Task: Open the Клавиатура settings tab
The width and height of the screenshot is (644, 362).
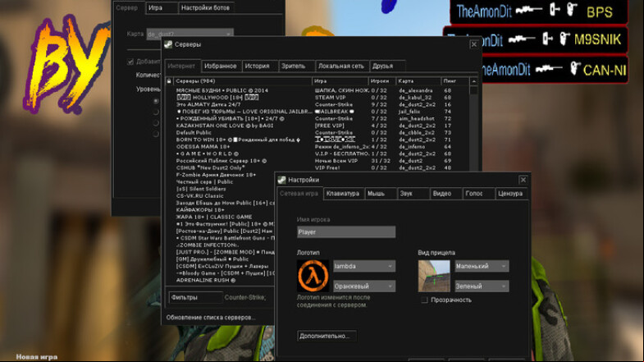Action: (x=343, y=193)
